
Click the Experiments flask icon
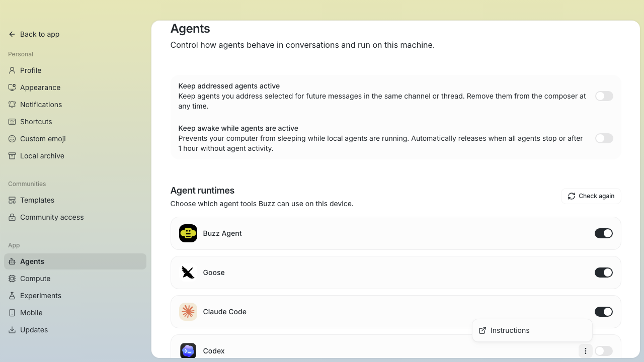click(12, 296)
